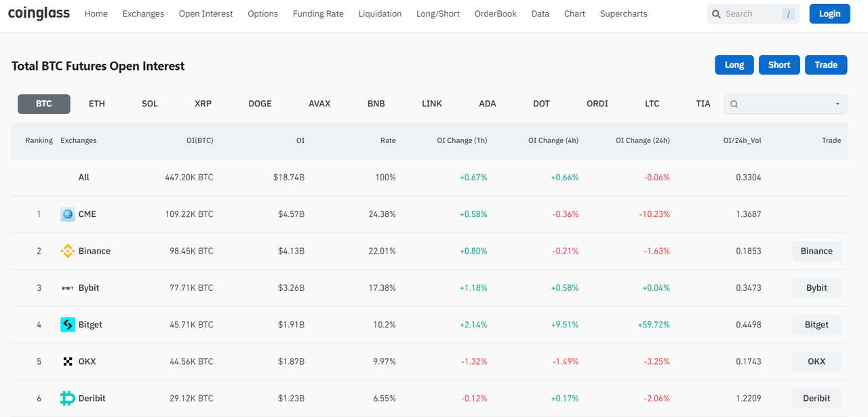This screenshot has width=868, height=417.
Task: Click the OKX exchange name
Action: 87,361
